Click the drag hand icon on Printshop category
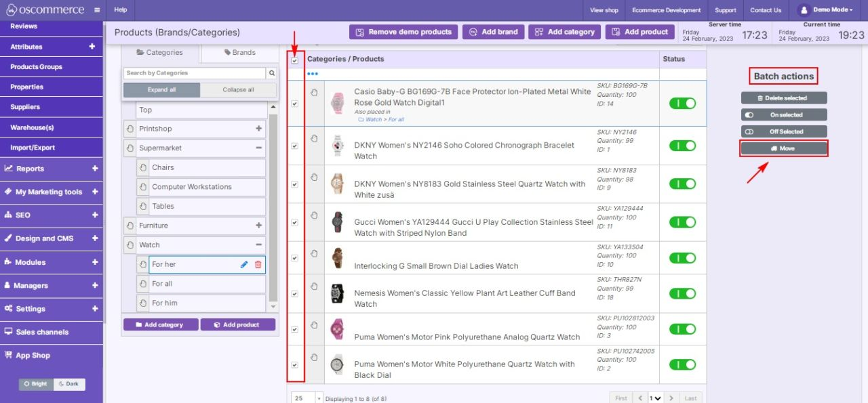Screen dimensions: 868x403 pos(130,129)
